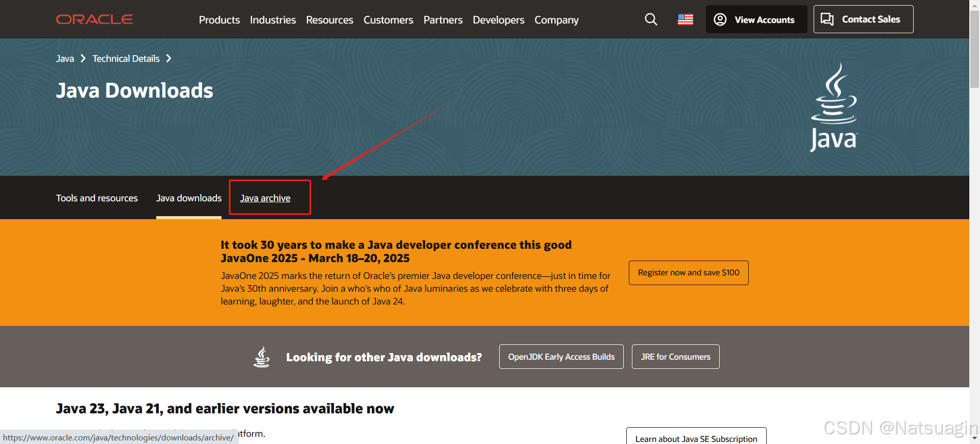Click the Java Downloads page heading
Screen dimensions: 980x444
click(135, 91)
